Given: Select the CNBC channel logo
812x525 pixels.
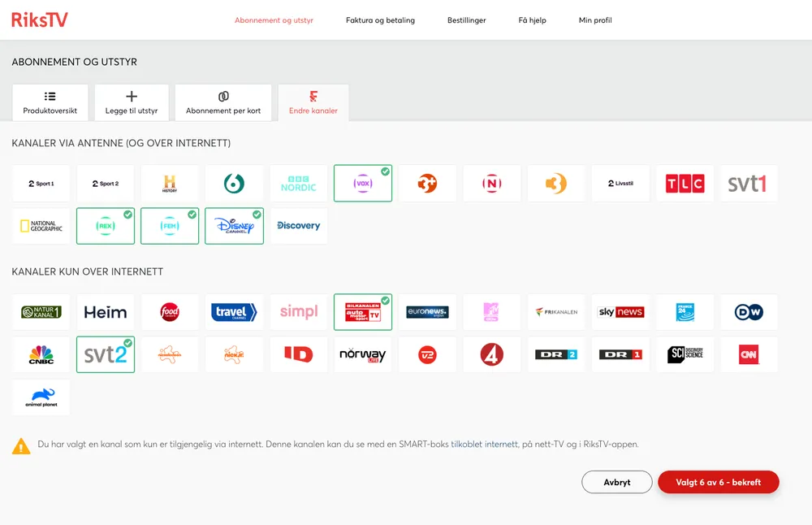Looking at the screenshot, I should coord(41,354).
